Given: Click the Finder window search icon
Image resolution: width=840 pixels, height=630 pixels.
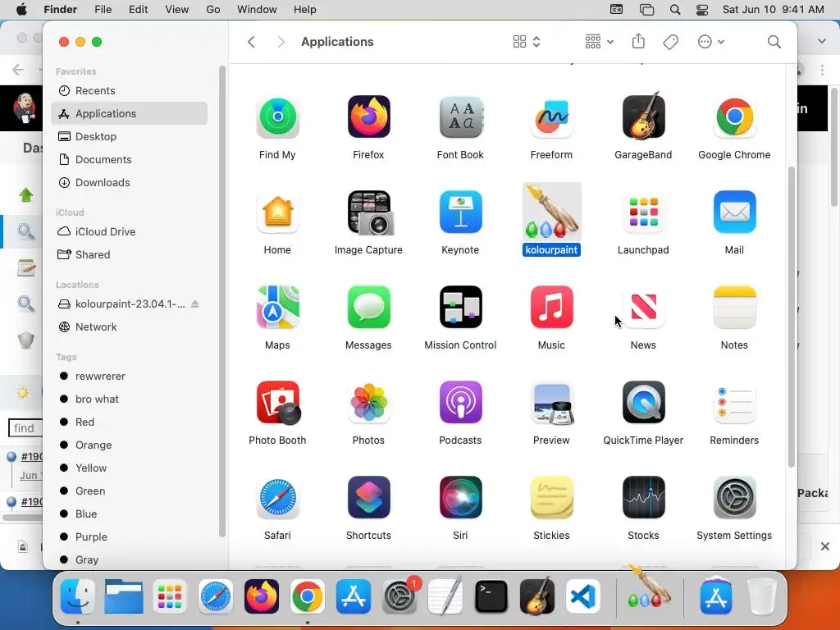Looking at the screenshot, I should (774, 42).
